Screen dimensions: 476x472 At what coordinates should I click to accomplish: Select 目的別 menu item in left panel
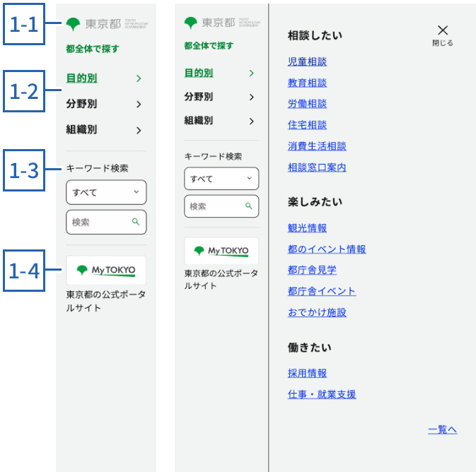tap(81, 78)
